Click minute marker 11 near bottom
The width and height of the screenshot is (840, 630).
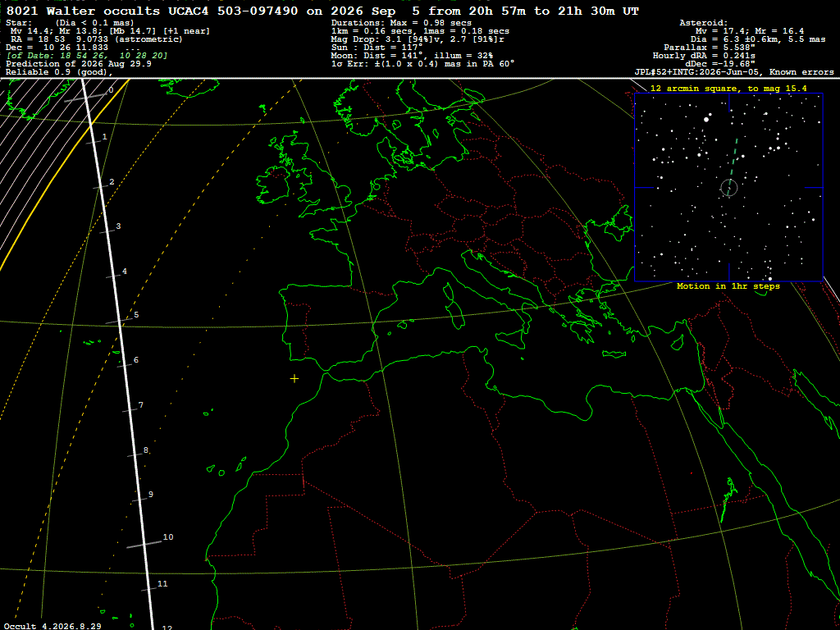pyautogui.click(x=163, y=584)
